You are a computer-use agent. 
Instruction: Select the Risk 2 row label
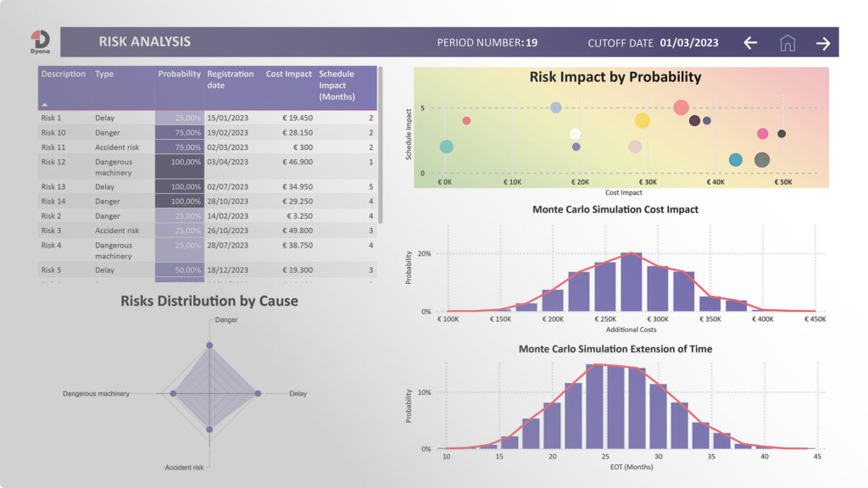51,216
